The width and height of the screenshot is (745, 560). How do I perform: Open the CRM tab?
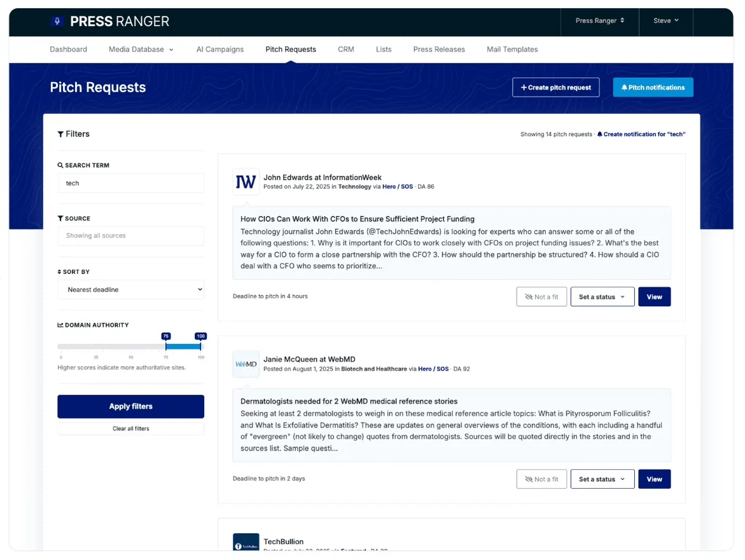click(346, 50)
